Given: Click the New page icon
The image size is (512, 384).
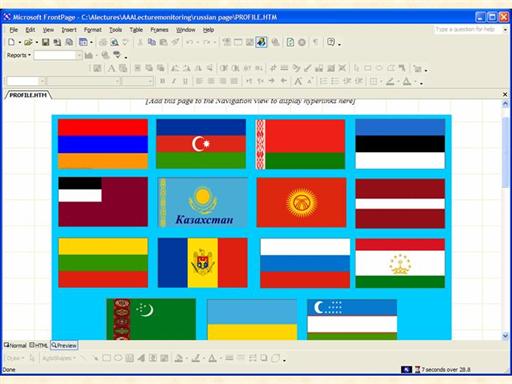Looking at the screenshot, I should pos(12,42).
